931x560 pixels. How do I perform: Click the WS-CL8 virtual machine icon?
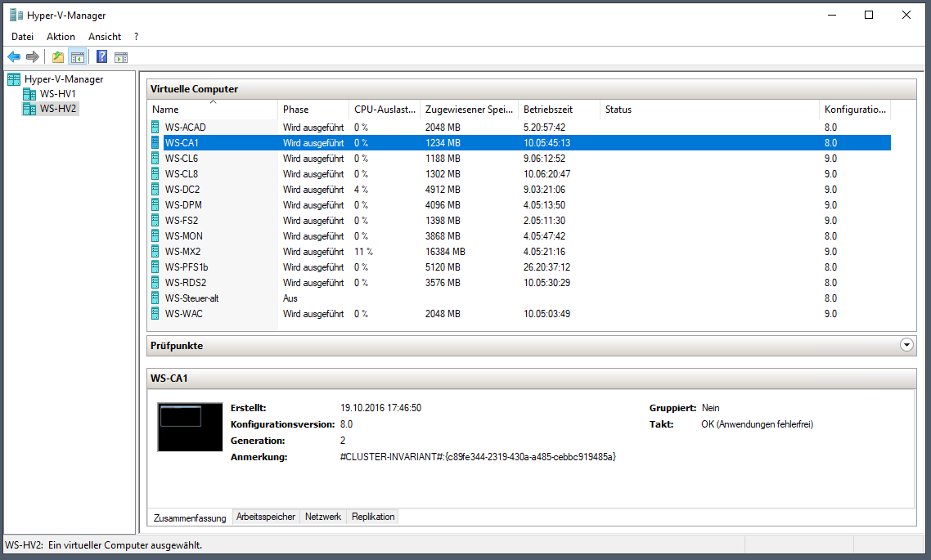155,174
